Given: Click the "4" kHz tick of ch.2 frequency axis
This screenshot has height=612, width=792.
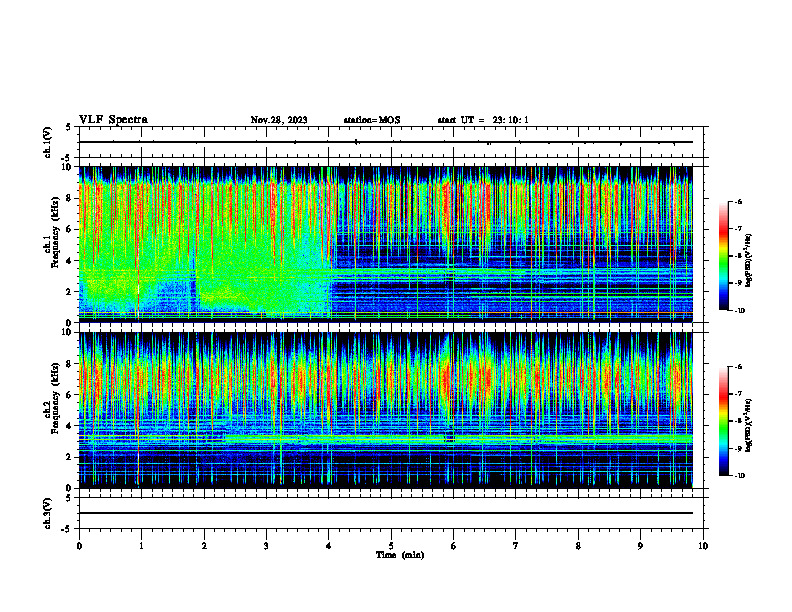Looking at the screenshot, I should pyautogui.click(x=69, y=426).
